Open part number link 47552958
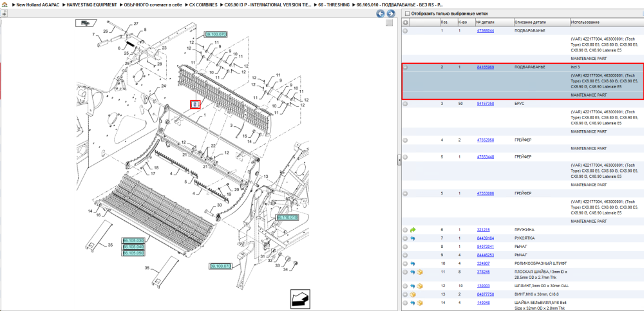The width and height of the screenshot is (644, 311). (486, 140)
